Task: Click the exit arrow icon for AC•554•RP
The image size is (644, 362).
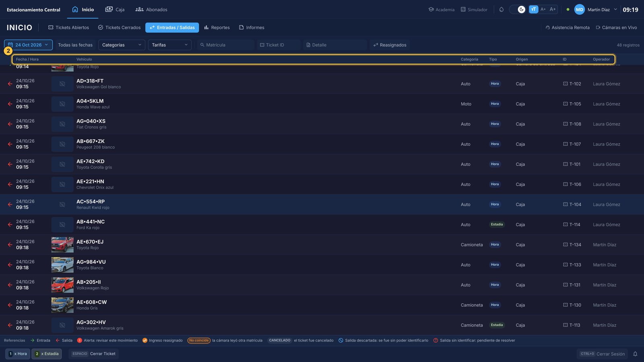Action: [x=10, y=204]
